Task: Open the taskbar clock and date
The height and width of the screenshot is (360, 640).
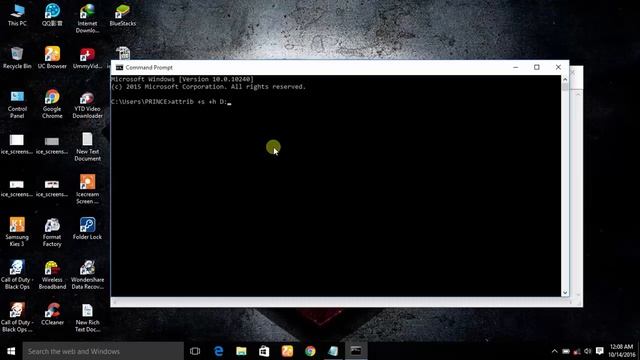Action: (622, 351)
